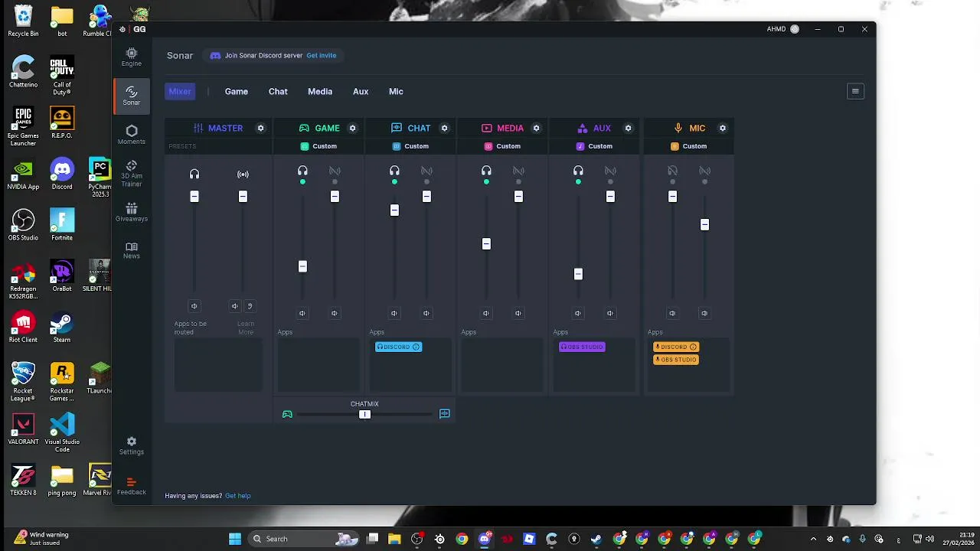Click the AHMD profile avatar
The image size is (980, 551).
point(795,29)
